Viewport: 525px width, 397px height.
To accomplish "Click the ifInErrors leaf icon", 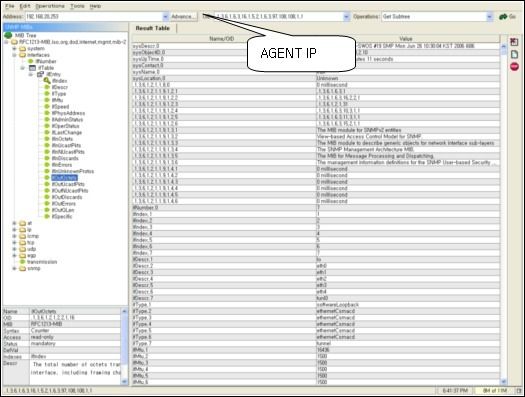I will (48, 165).
